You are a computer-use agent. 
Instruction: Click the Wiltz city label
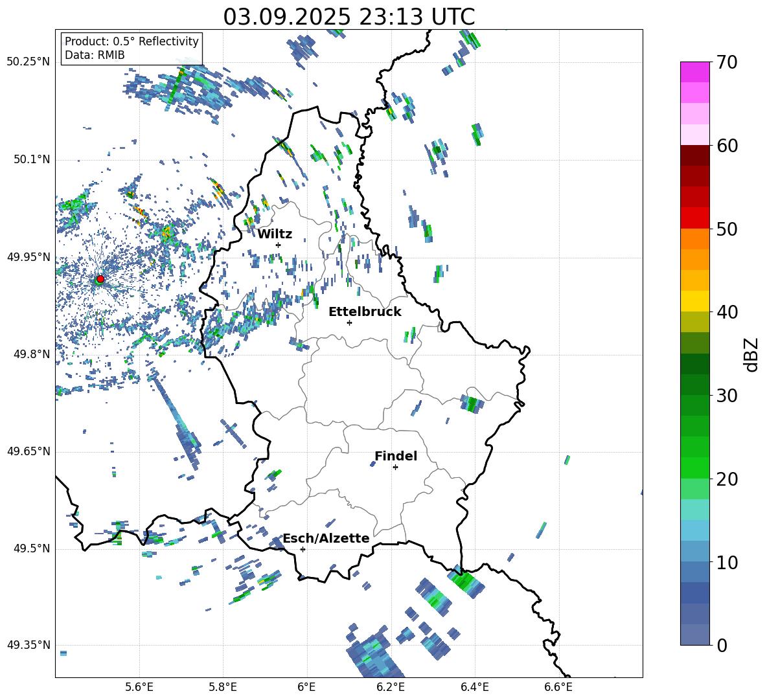[275, 234]
